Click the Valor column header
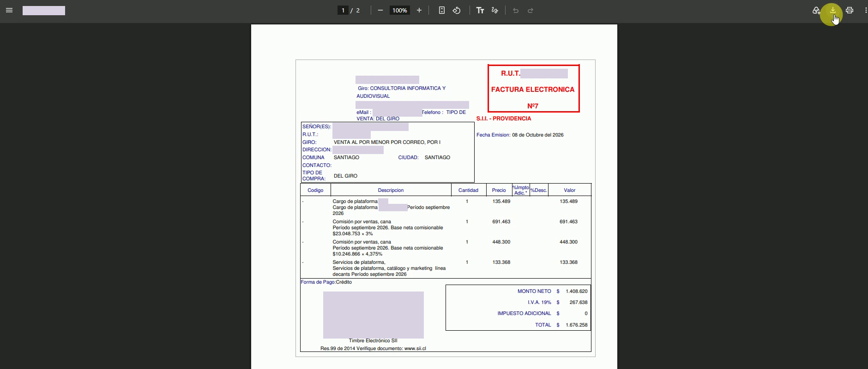868x369 pixels. point(569,190)
